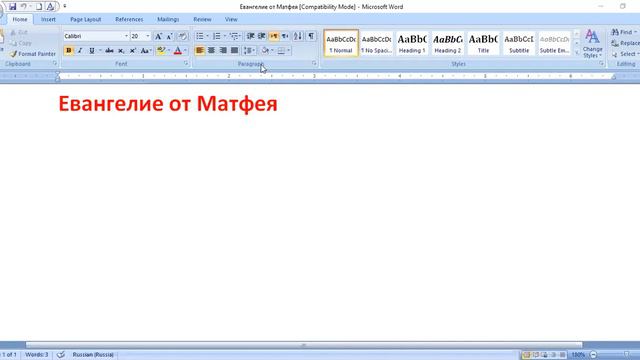Click spelling check status icon
This screenshot has width=640, height=360.
coord(61,355)
